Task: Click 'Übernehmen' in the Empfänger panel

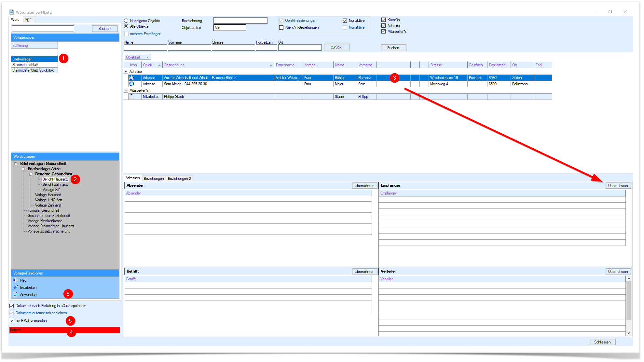Action: pos(618,186)
